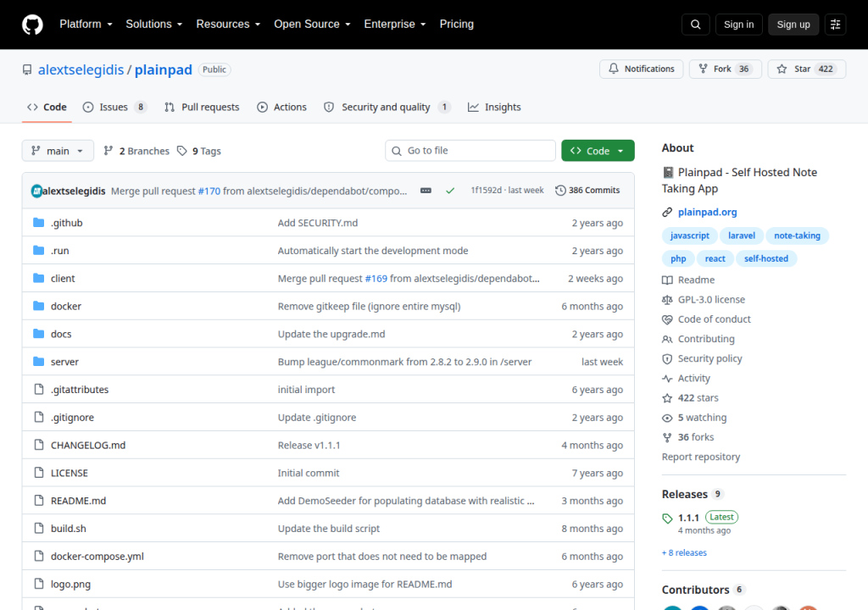This screenshot has height=610, width=868.
Task: Click the Sign up button
Action: tap(793, 25)
